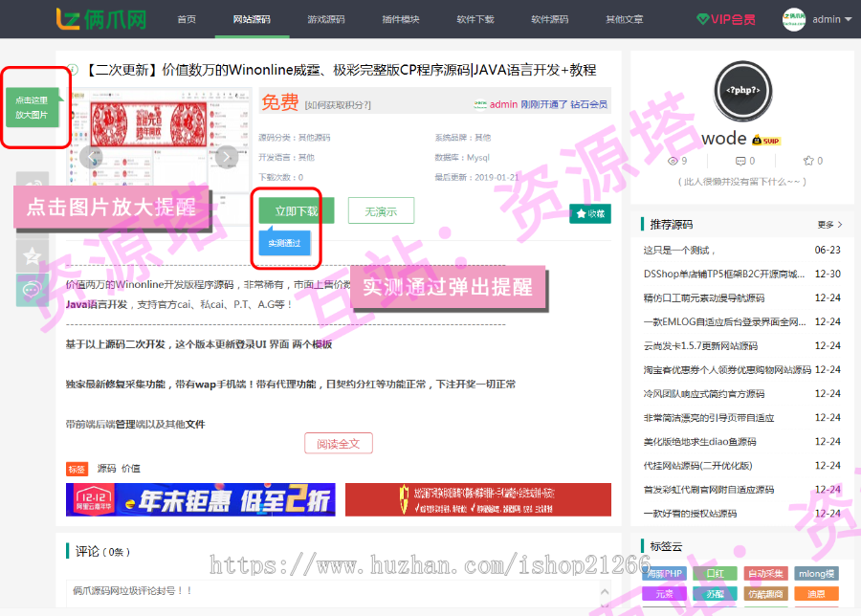Open the 海豚PHP tag in the tag cloud
Image resolution: width=861 pixels, height=616 pixels.
pyautogui.click(x=664, y=573)
